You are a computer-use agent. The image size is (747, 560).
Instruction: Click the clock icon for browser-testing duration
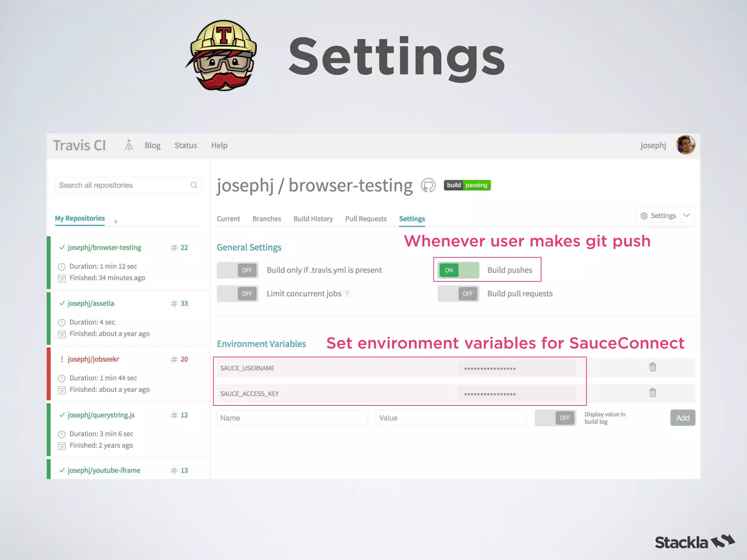click(x=62, y=267)
